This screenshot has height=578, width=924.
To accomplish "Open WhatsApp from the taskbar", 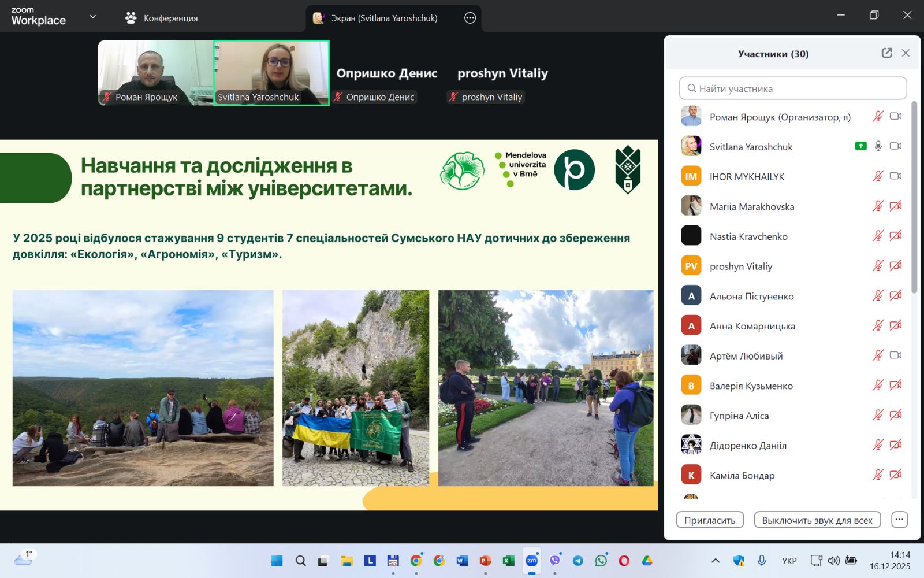I will (x=601, y=561).
